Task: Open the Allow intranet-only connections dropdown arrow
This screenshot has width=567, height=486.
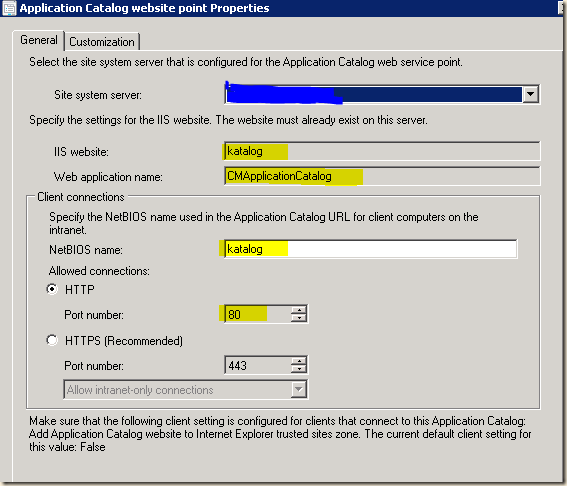Action: (299, 389)
